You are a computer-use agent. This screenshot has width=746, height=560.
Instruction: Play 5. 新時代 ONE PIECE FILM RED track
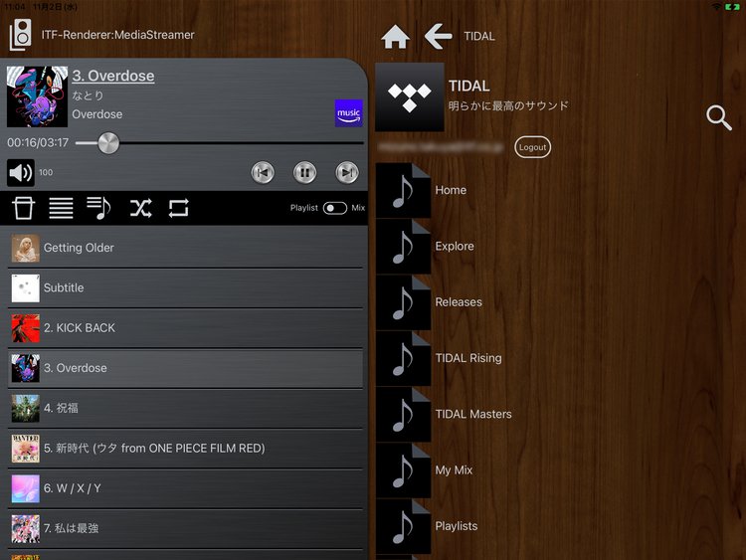pyautogui.click(x=186, y=449)
